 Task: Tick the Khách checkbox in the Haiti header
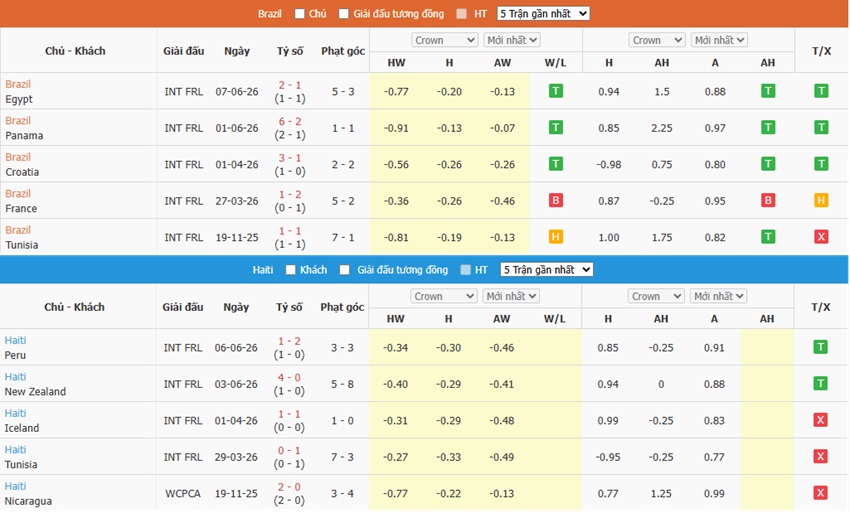click(291, 270)
